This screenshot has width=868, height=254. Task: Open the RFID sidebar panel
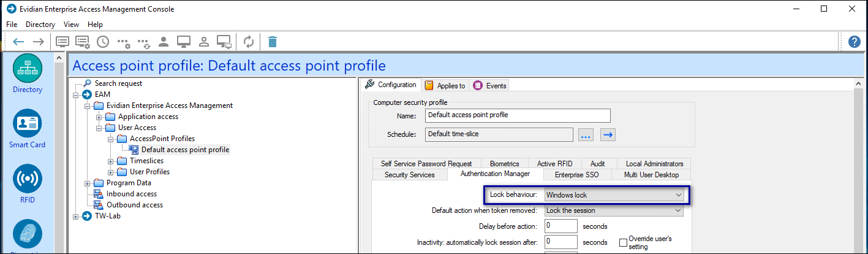(x=28, y=184)
